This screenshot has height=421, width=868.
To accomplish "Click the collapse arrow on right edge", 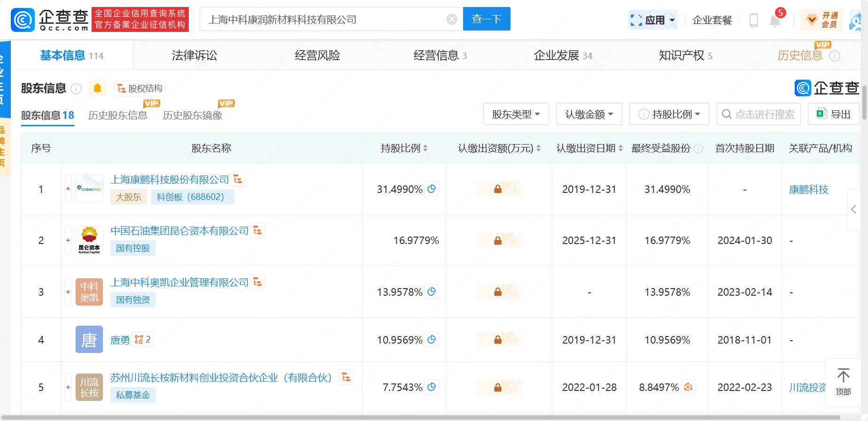I will click(x=853, y=209).
